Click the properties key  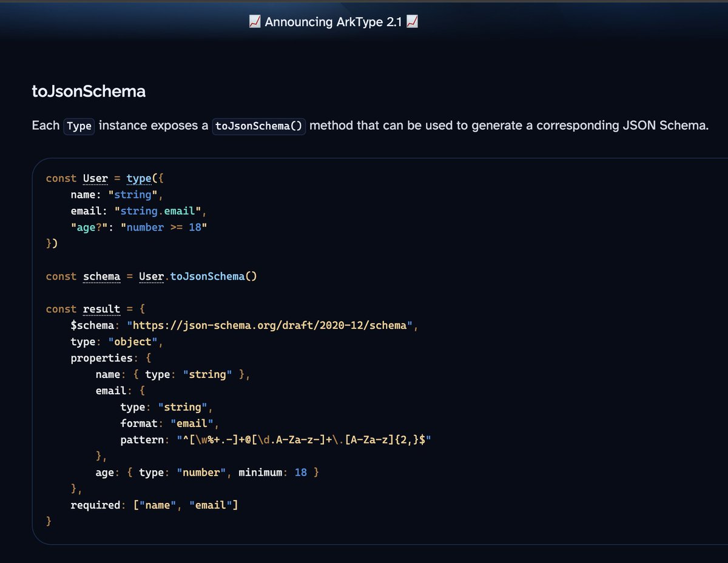(x=101, y=358)
